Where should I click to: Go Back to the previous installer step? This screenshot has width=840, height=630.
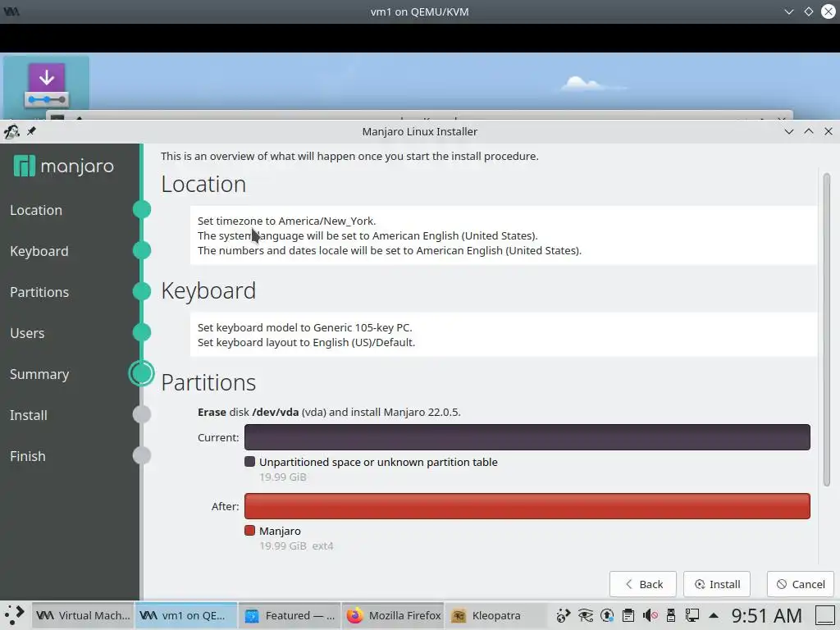click(643, 584)
